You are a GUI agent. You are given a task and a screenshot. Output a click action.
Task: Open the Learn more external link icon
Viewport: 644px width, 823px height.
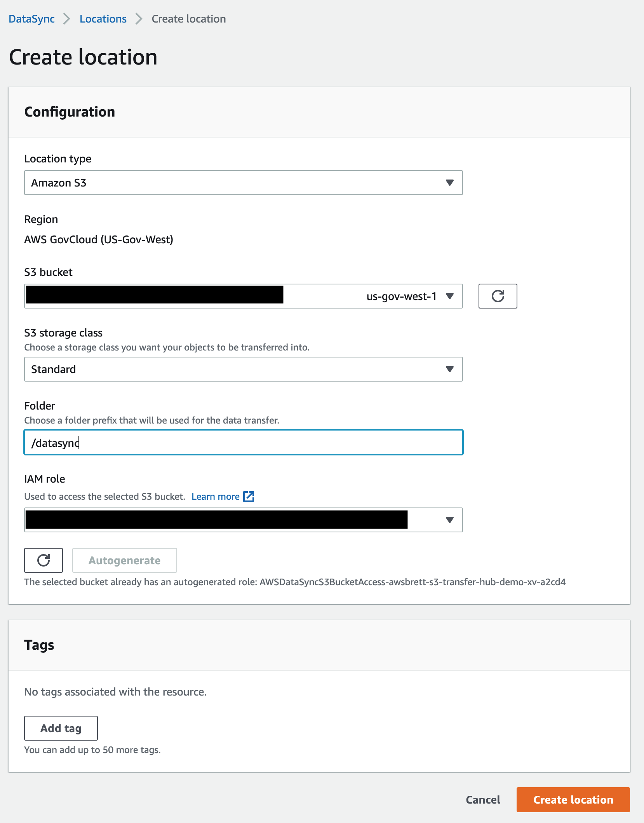(x=249, y=496)
